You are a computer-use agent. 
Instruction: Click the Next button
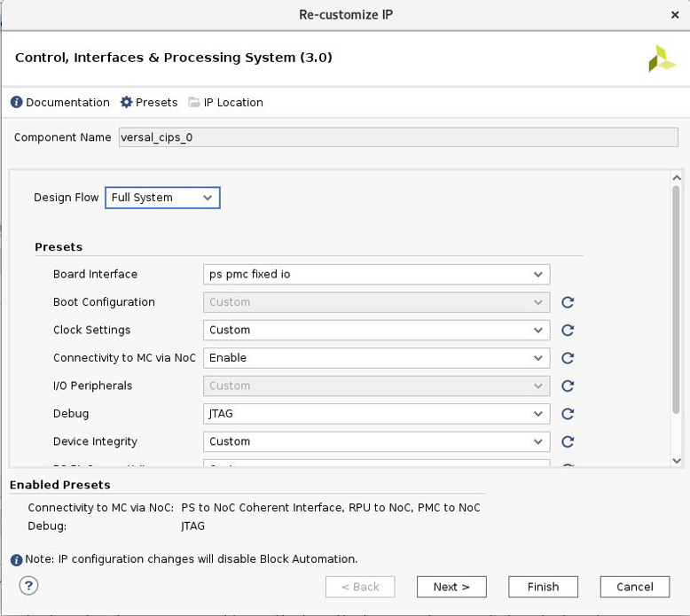click(x=451, y=587)
